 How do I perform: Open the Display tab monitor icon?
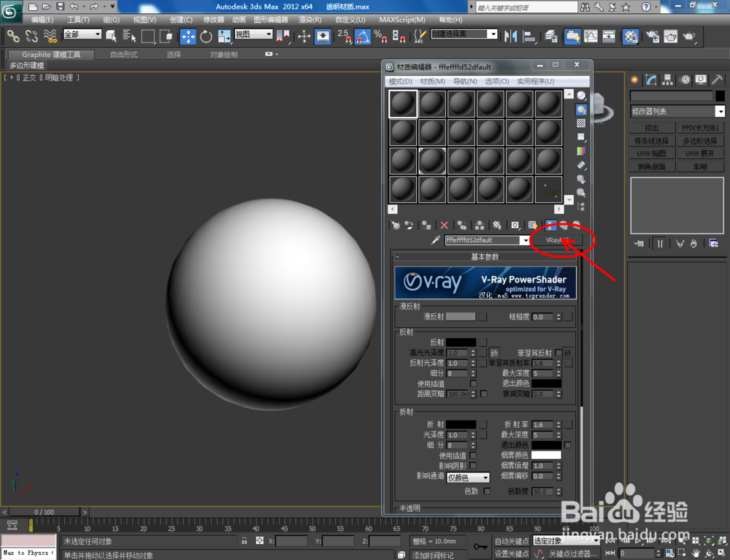pyautogui.click(x=701, y=80)
